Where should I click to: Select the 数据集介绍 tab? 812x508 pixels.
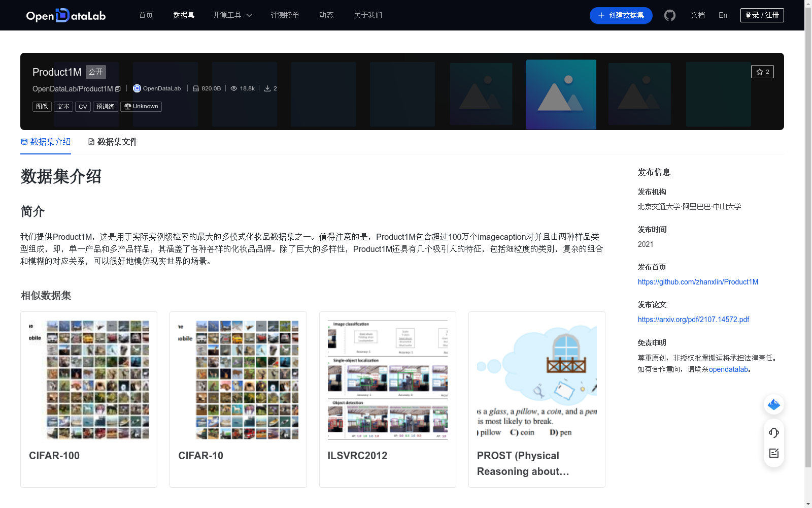46,142
